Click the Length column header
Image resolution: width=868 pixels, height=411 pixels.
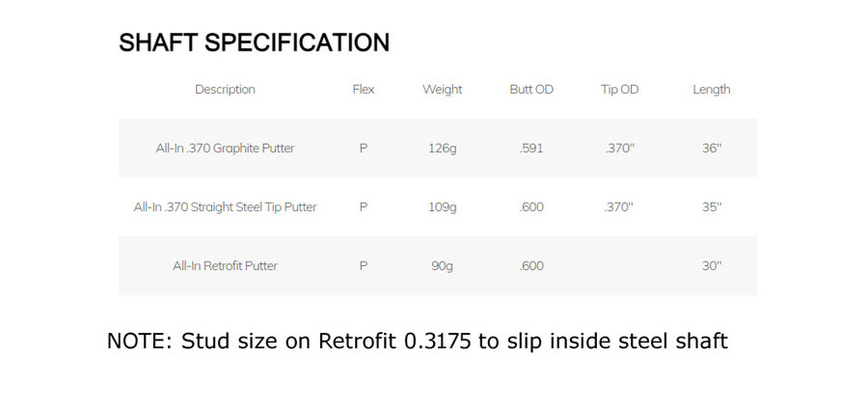(x=712, y=89)
